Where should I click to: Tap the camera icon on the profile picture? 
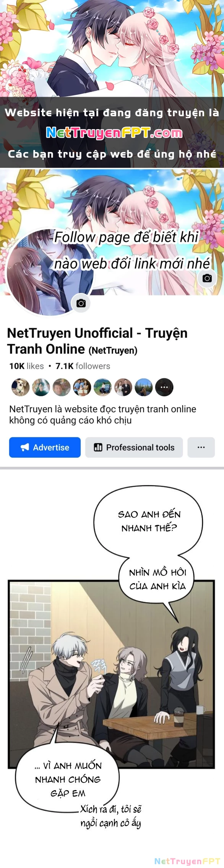click(x=81, y=303)
